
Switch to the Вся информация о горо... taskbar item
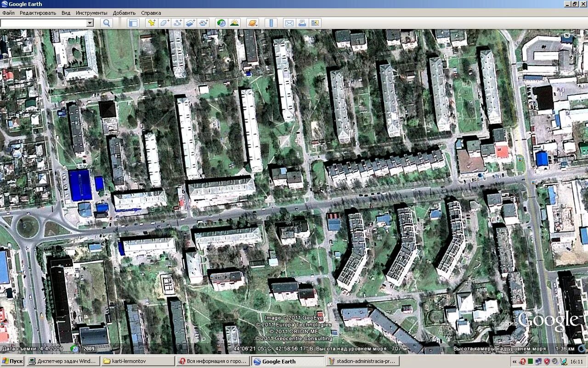coord(213,361)
